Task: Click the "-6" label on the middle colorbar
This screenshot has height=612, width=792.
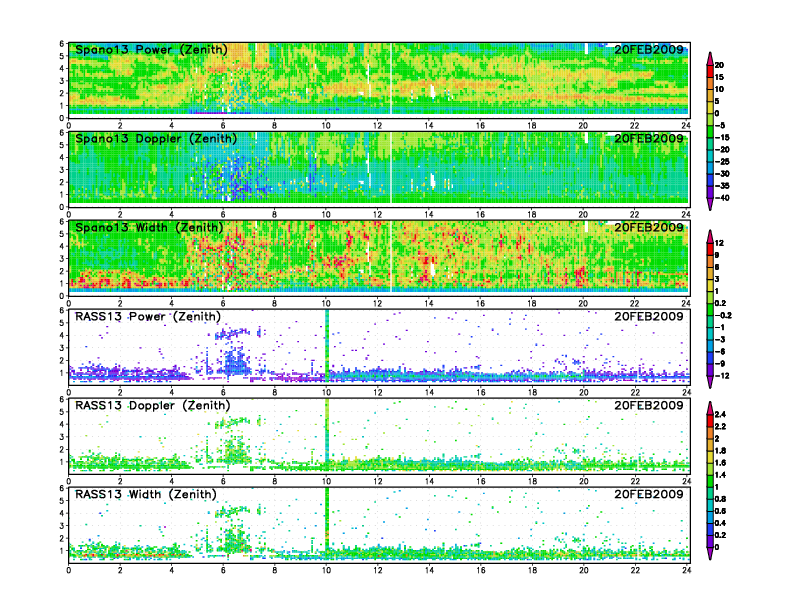Action: [720, 351]
